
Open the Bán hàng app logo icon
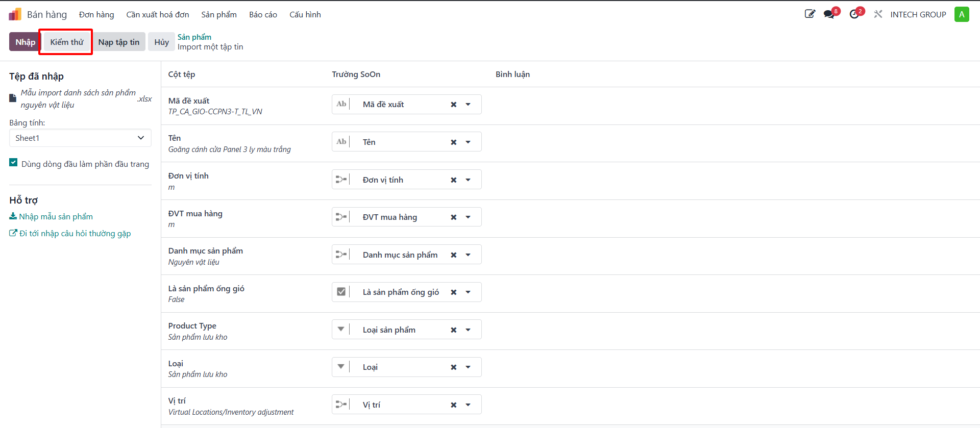pyautogui.click(x=15, y=14)
